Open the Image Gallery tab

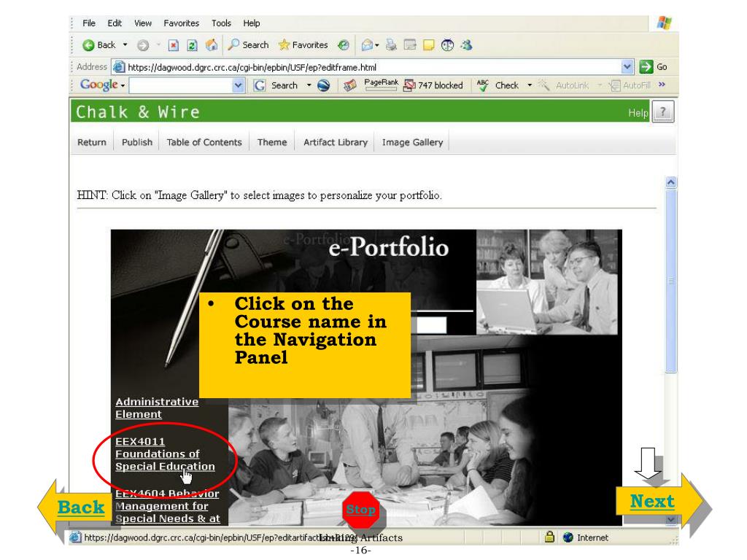(412, 142)
